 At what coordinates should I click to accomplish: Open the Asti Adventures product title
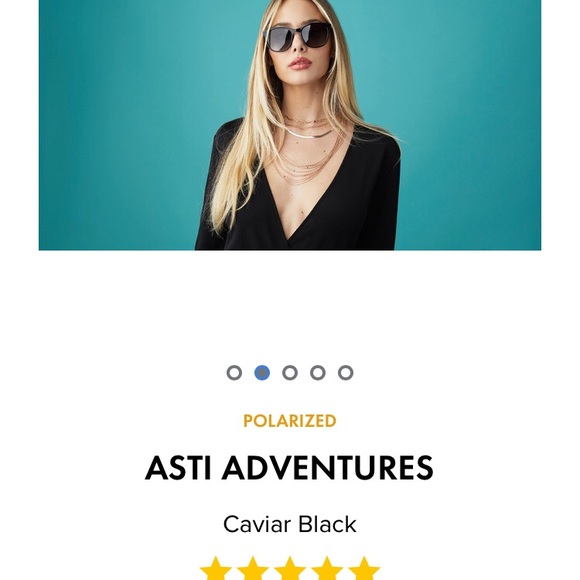pos(289,468)
